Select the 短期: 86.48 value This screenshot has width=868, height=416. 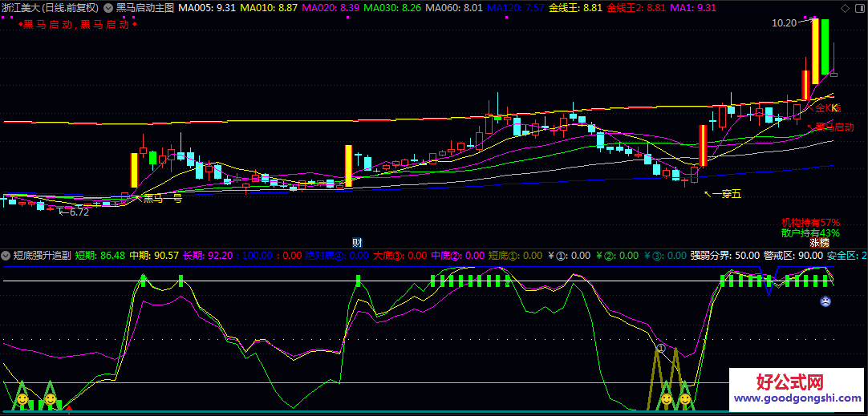[x=100, y=256]
